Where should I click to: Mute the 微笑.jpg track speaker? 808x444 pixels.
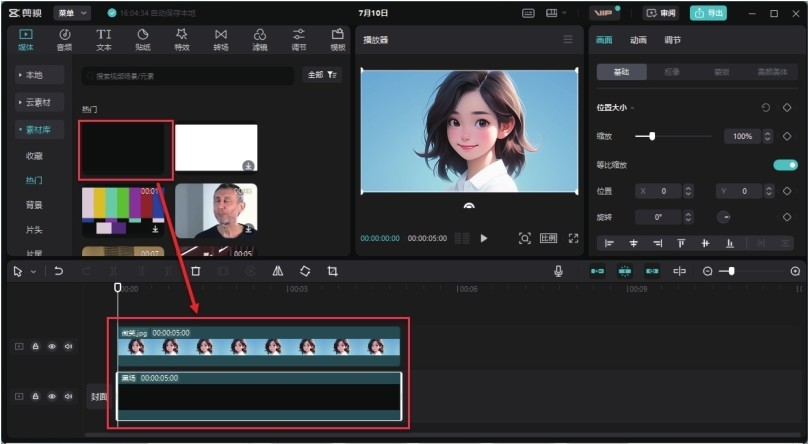pyautogui.click(x=68, y=347)
